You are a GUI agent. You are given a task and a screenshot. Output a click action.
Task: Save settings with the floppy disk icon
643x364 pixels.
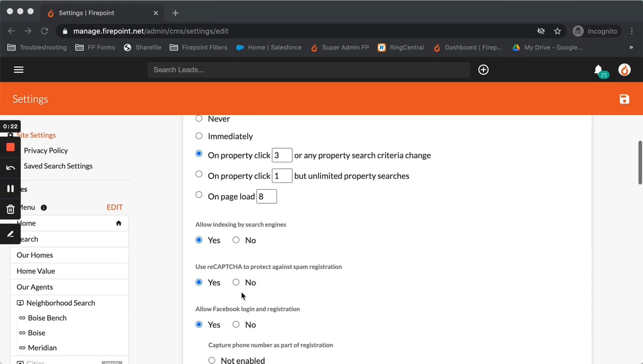(624, 99)
